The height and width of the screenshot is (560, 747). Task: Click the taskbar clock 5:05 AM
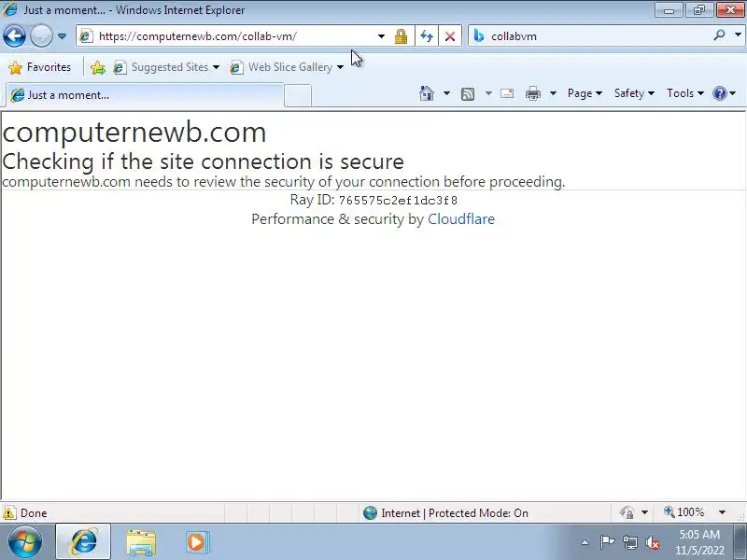click(698, 534)
